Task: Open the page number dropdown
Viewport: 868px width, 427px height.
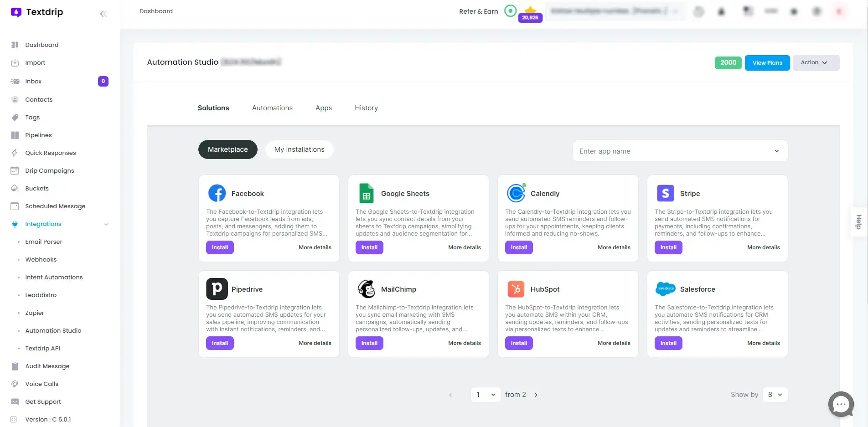Action: (x=486, y=395)
